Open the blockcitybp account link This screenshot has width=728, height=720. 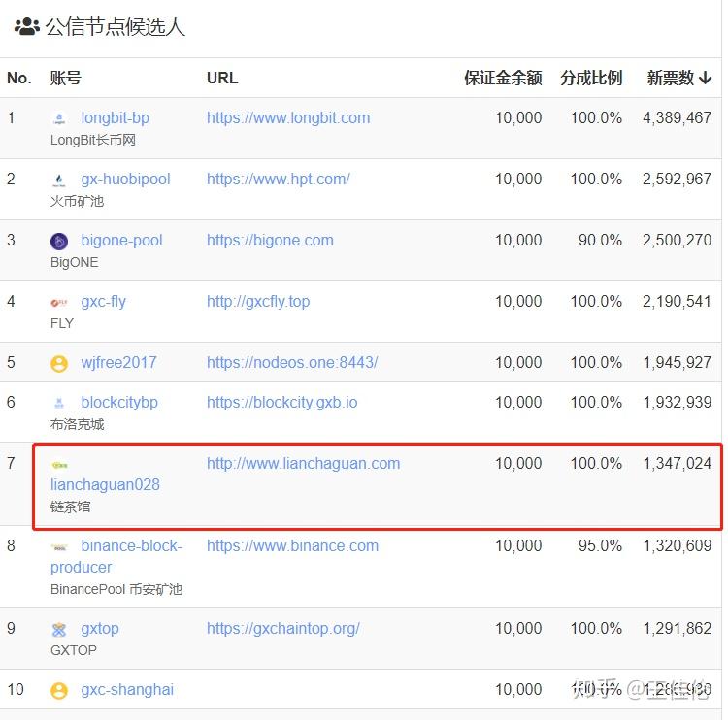(x=119, y=403)
